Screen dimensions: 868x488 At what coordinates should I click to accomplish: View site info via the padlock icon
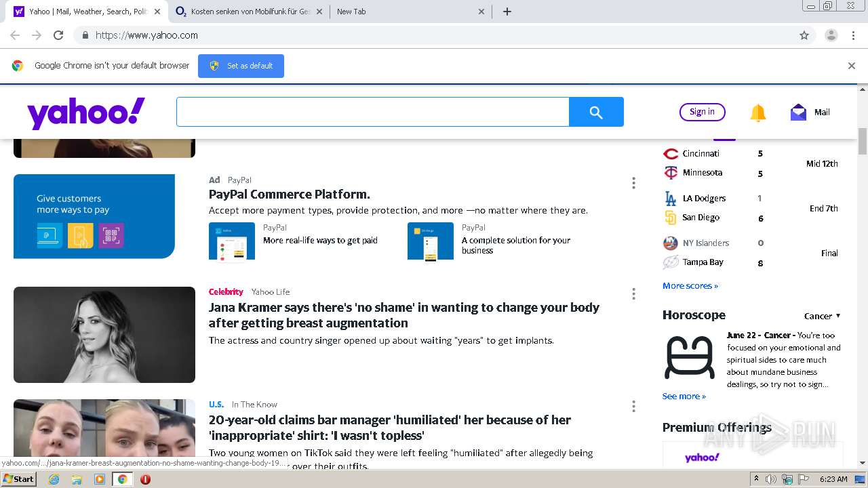(x=85, y=35)
